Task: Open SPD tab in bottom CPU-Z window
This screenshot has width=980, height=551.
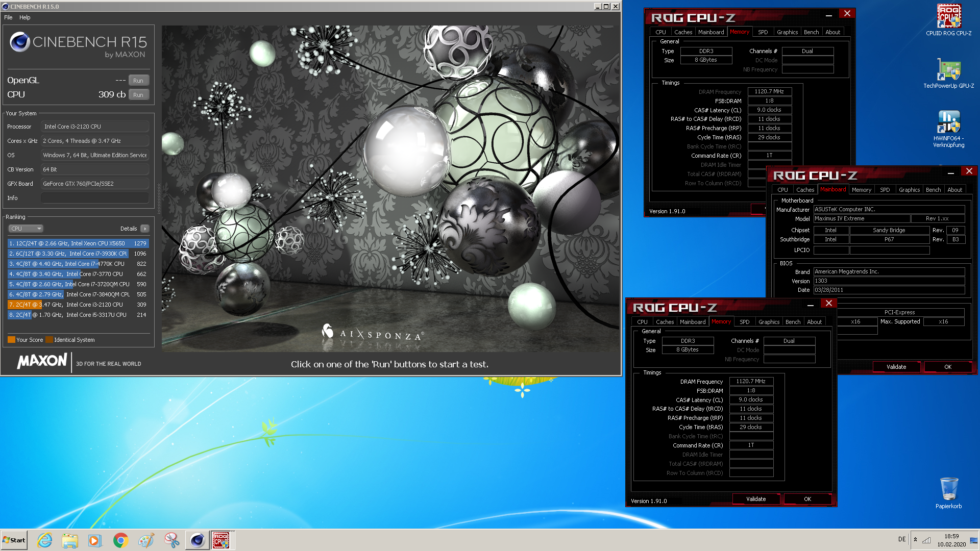Action: 744,322
